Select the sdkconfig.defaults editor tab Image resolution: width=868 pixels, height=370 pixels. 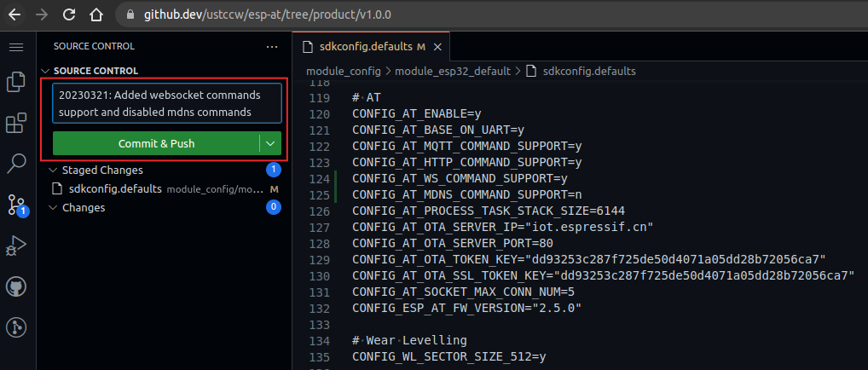point(365,46)
